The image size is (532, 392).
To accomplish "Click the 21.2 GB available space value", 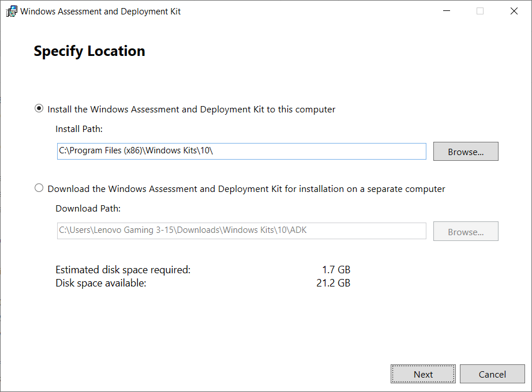I will tap(334, 283).
